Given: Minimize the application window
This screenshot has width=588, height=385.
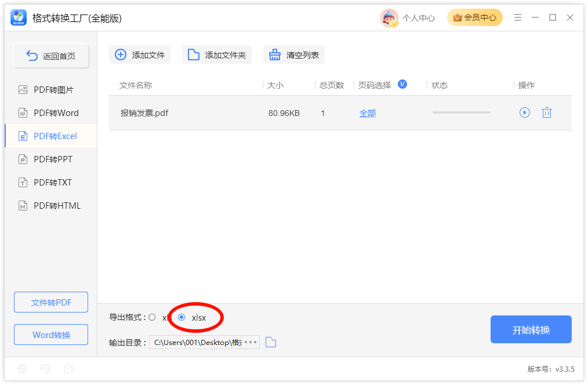Looking at the screenshot, I should tap(535, 17).
